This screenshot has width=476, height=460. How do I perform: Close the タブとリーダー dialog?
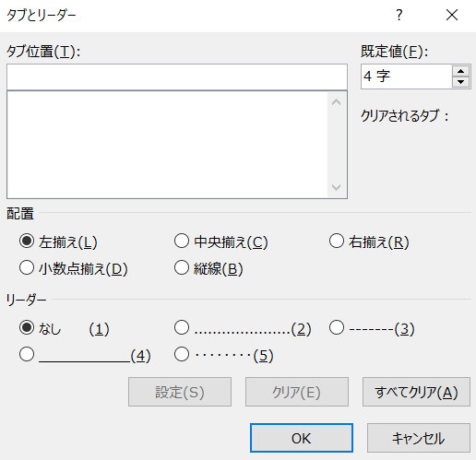452,15
